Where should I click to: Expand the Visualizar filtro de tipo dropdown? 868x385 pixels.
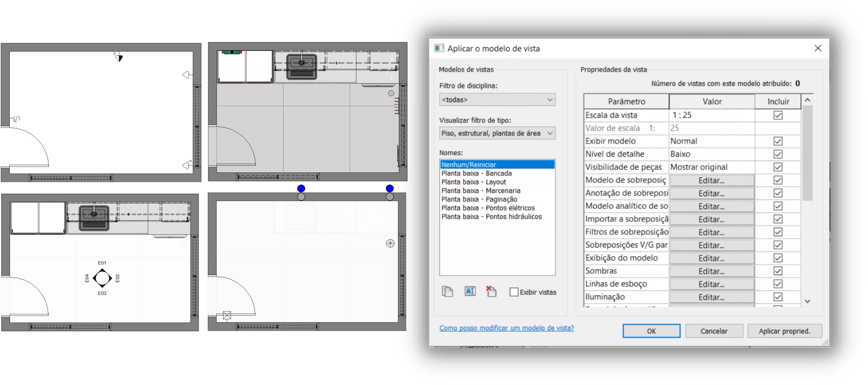(497, 133)
